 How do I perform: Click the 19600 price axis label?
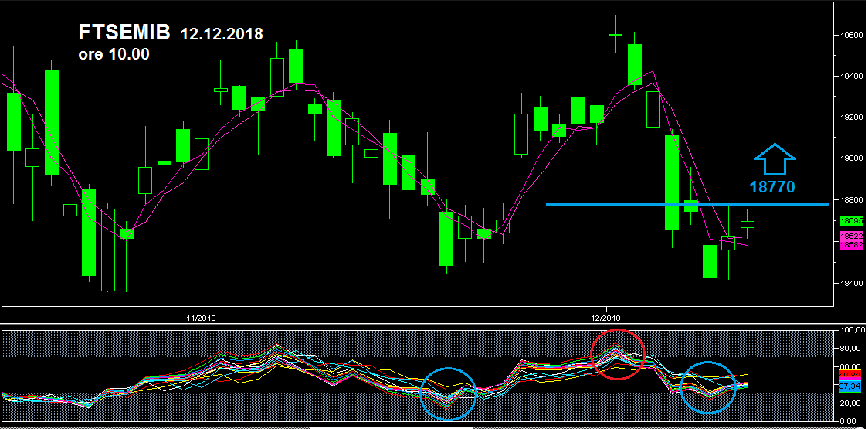[x=851, y=35]
